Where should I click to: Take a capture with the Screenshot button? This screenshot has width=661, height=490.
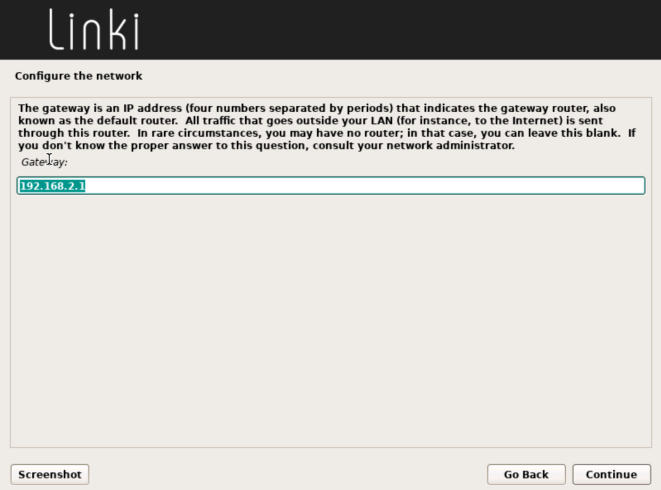pos(50,474)
